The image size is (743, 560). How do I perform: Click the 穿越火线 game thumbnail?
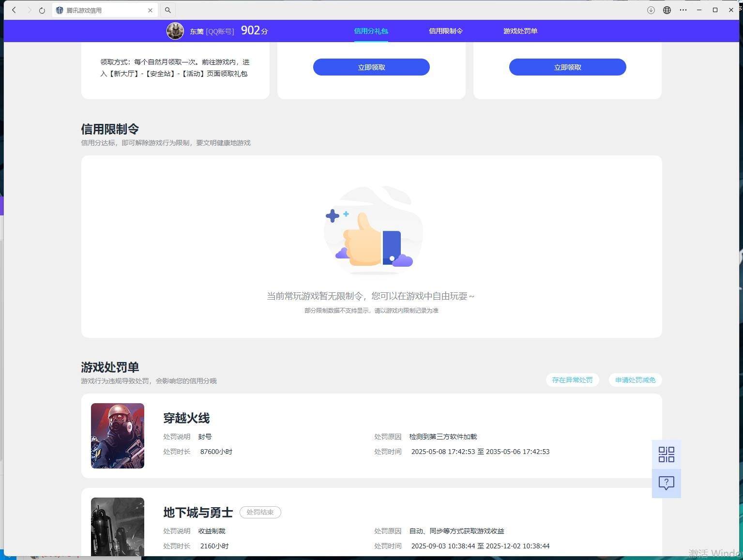click(x=118, y=436)
